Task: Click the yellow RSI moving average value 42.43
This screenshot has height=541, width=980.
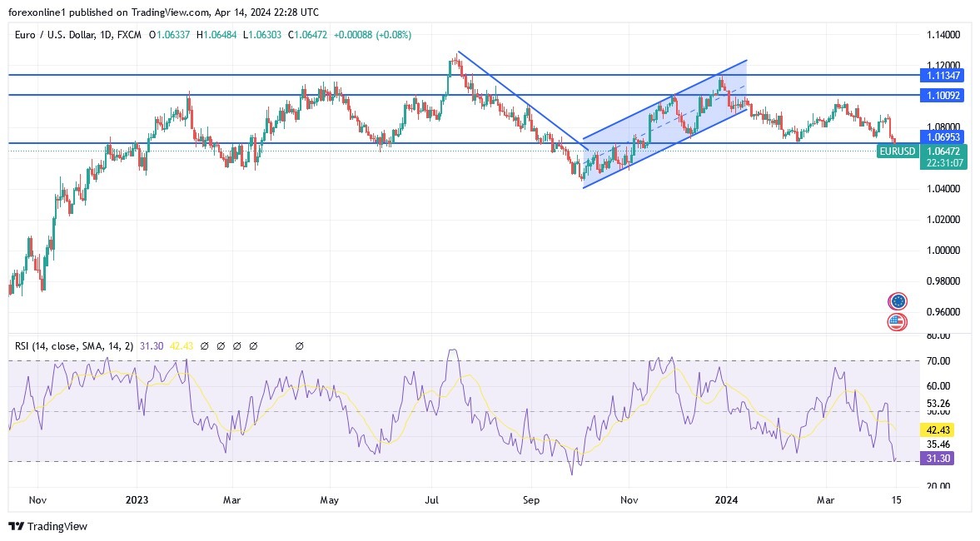Action: (x=182, y=345)
